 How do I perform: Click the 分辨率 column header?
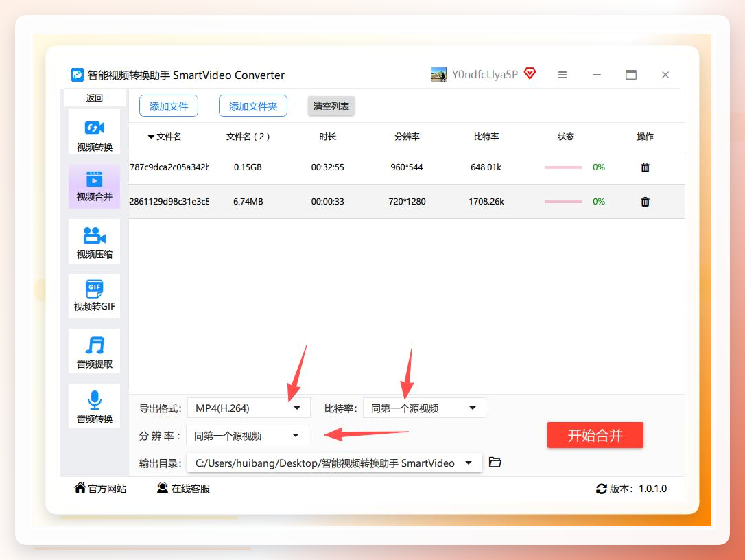tap(407, 137)
